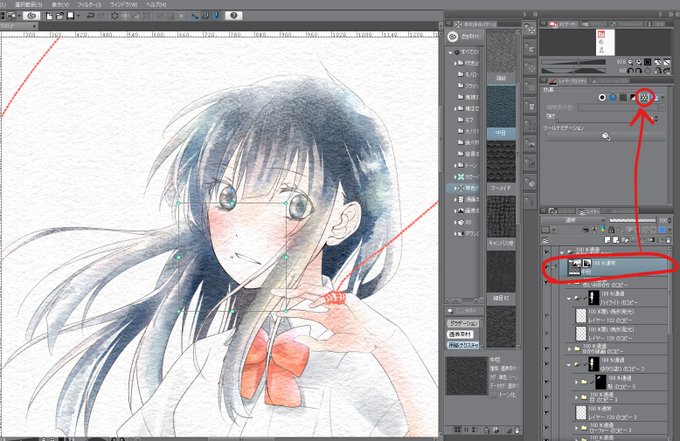The height and width of the screenshot is (441, 680).
Task: Click the Border effect circle icon
Action: click(x=602, y=98)
